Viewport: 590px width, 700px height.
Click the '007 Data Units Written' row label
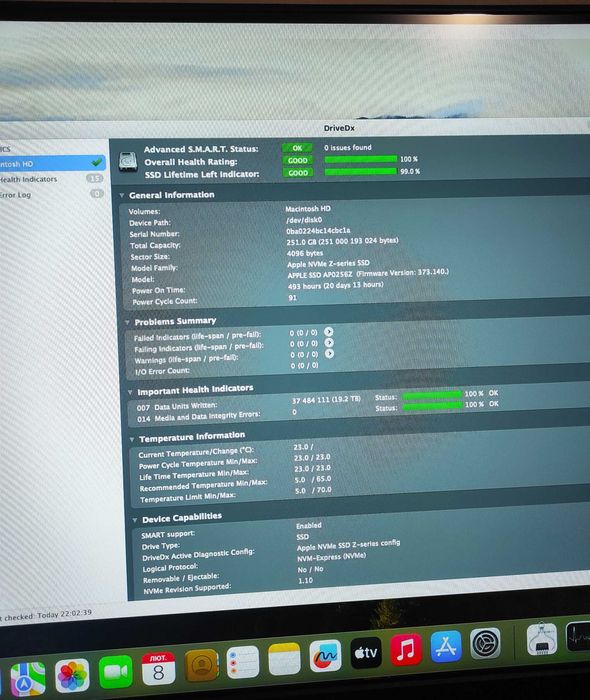click(x=177, y=406)
